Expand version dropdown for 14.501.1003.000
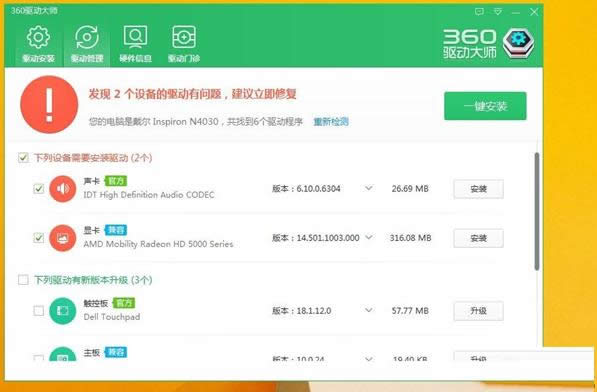The width and height of the screenshot is (597, 392). pos(369,237)
